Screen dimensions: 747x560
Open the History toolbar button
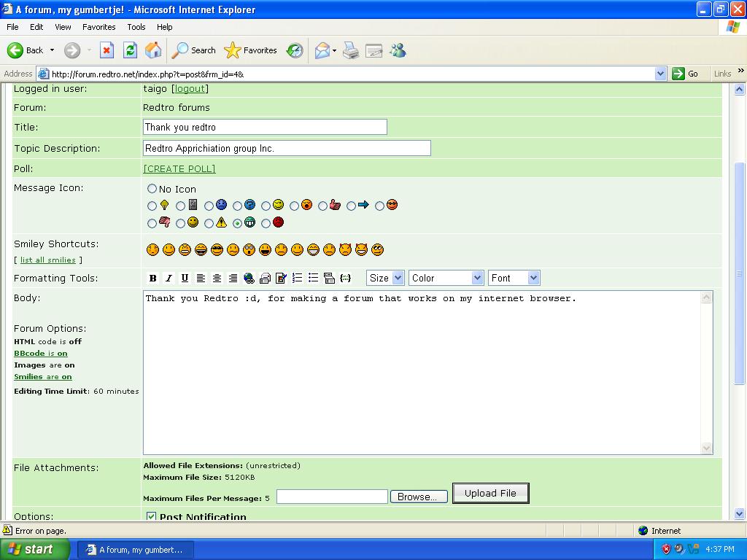[x=295, y=50]
